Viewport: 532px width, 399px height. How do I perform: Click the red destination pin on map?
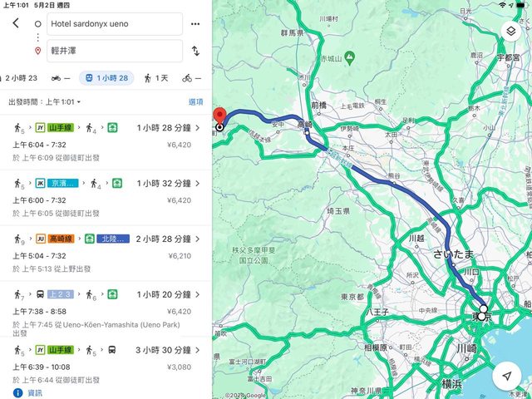tap(219, 116)
